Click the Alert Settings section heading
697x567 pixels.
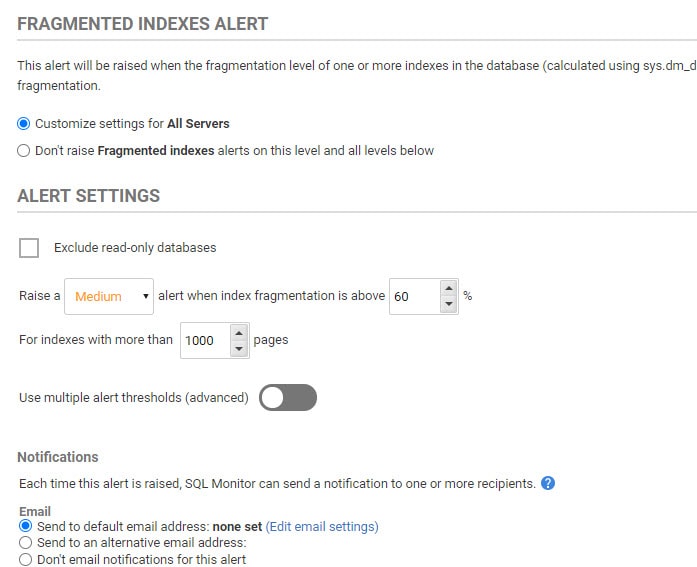click(x=88, y=196)
